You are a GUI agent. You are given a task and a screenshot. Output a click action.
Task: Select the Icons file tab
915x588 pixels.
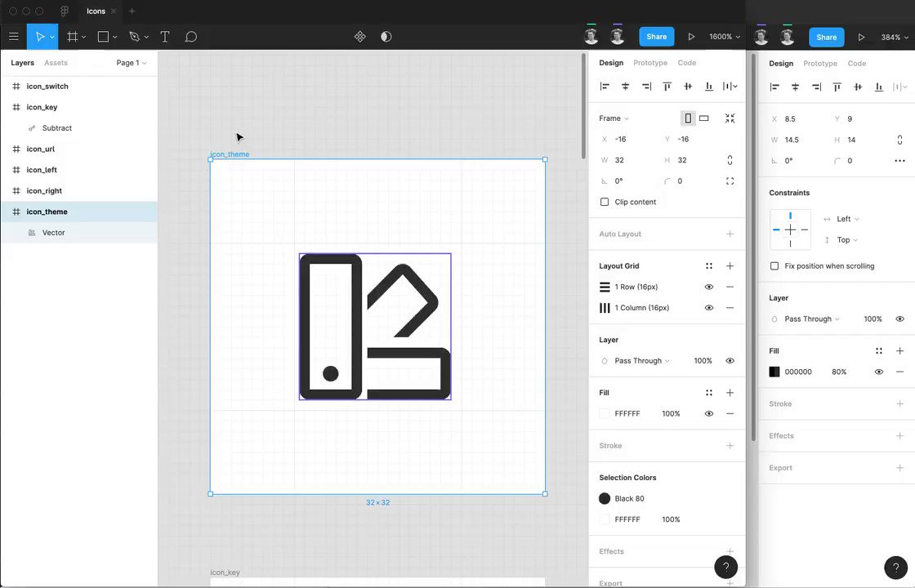(96, 11)
